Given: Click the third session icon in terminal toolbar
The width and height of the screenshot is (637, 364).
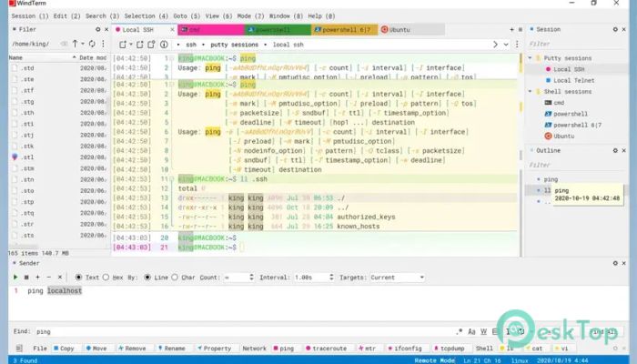Looking at the screenshot, I should 151,45.
